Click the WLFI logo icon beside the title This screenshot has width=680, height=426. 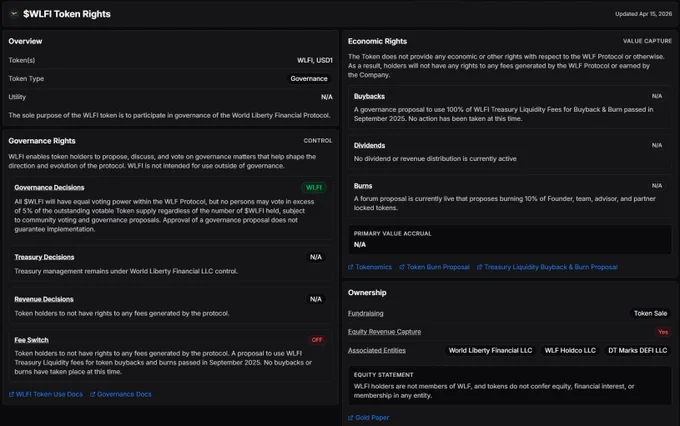point(13,14)
